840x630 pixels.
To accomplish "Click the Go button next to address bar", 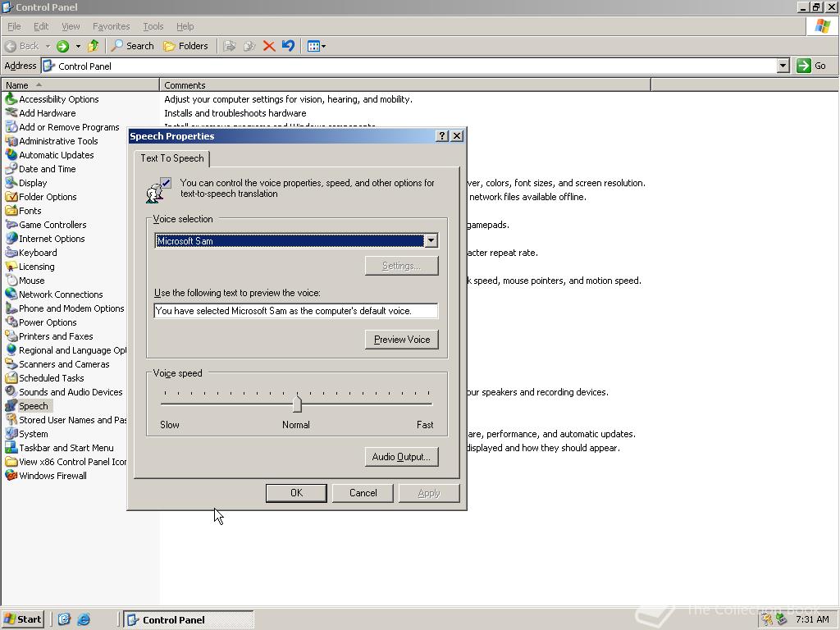I will [812, 66].
